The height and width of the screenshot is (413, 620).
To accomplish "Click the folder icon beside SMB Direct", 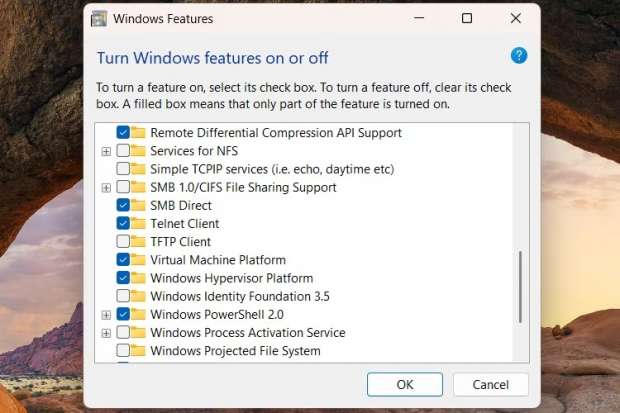I will (139, 205).
